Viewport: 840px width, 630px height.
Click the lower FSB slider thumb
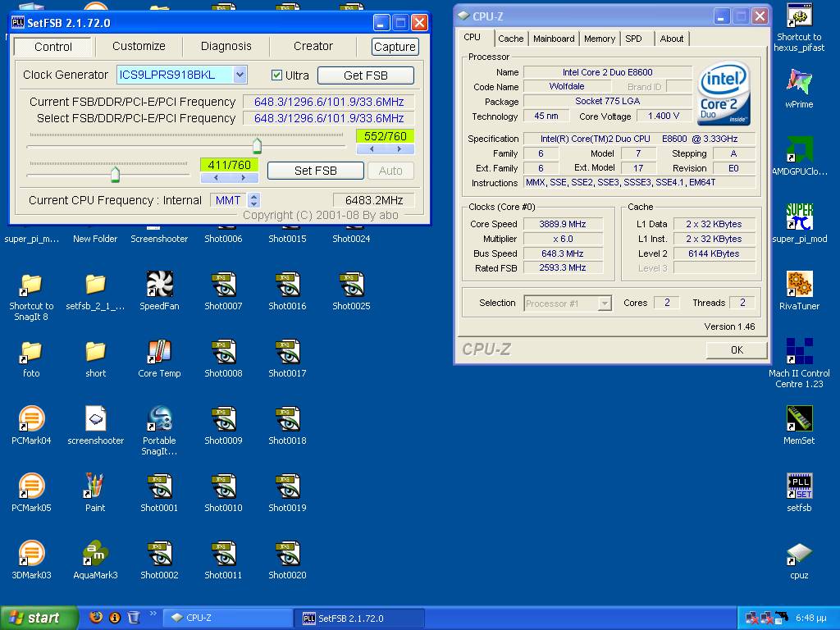pyautogui.click(x=115, y=174)
